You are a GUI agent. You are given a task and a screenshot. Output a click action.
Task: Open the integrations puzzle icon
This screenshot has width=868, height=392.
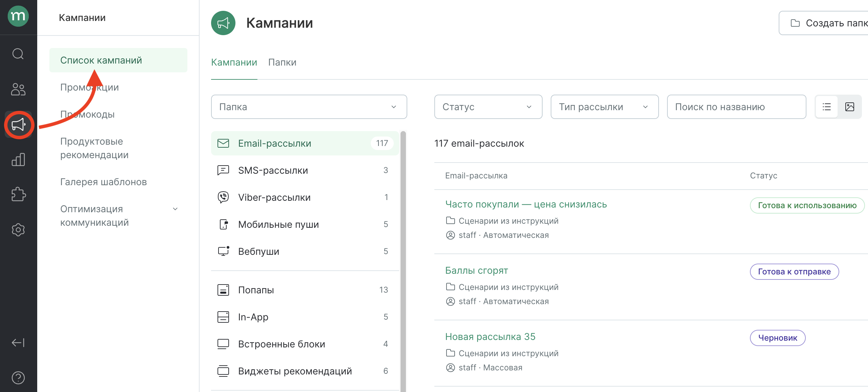(18, 194)
